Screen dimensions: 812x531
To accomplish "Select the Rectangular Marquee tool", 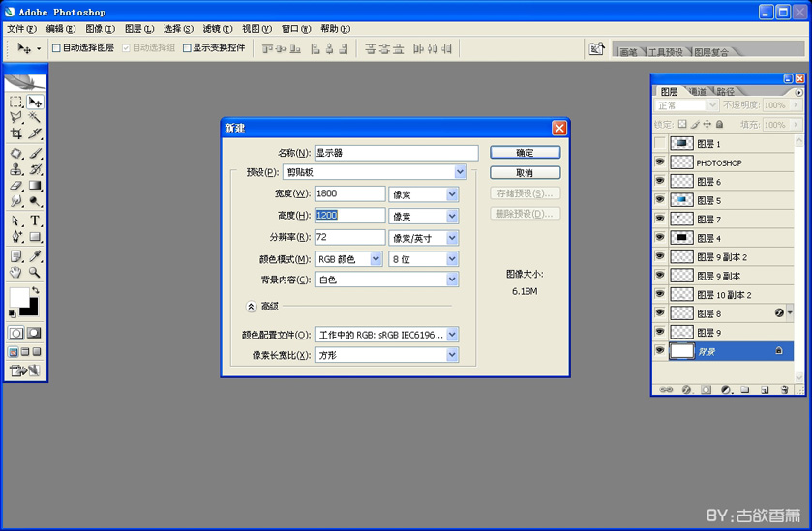I will pos(16,102).
